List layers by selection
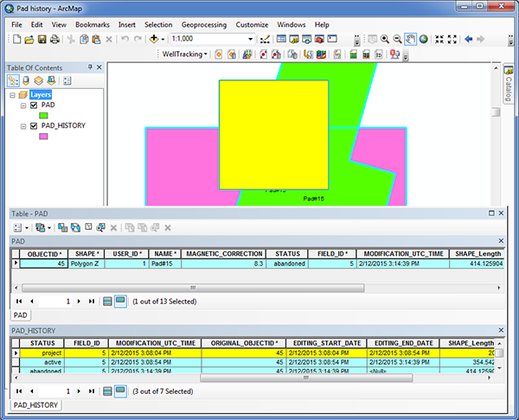The image size is (519, 420). coord(51,80)
